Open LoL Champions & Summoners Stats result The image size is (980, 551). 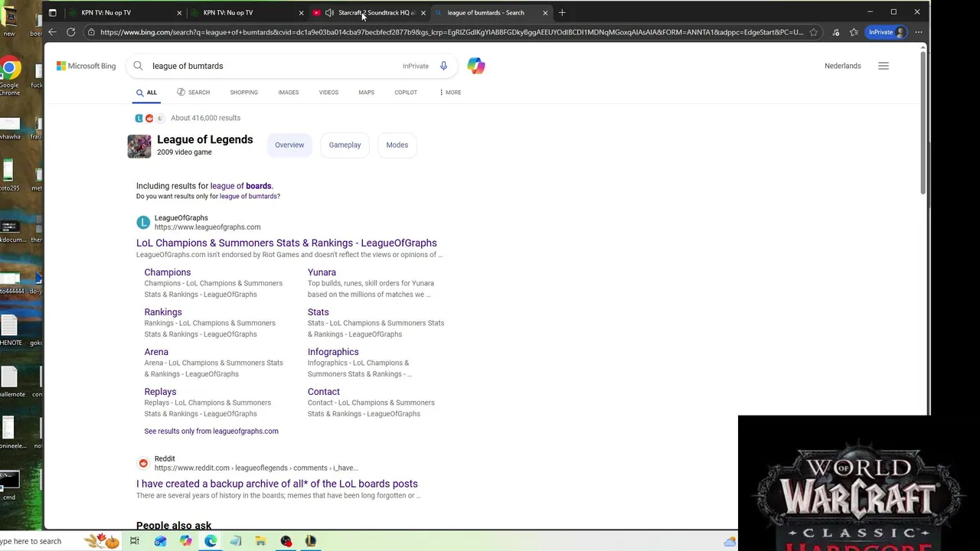[286, 243]
